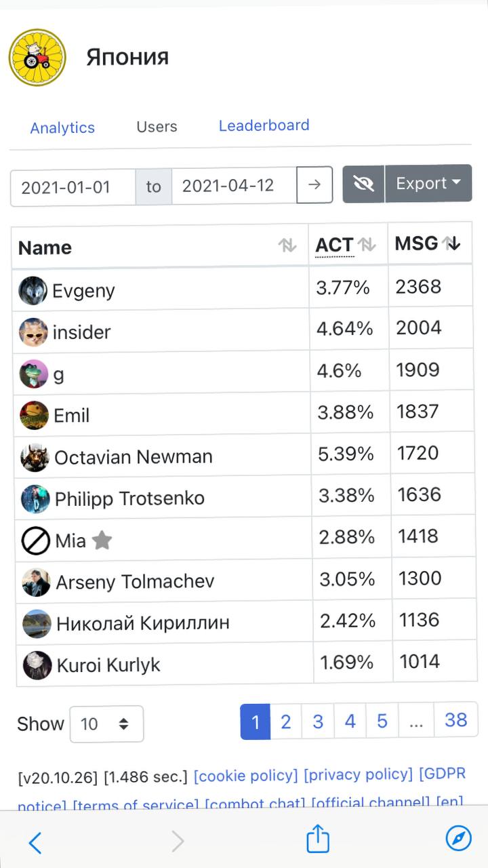Tap the Safari back arrow
The width and height of the screenshot is (488, 868).
click(35, 842)
